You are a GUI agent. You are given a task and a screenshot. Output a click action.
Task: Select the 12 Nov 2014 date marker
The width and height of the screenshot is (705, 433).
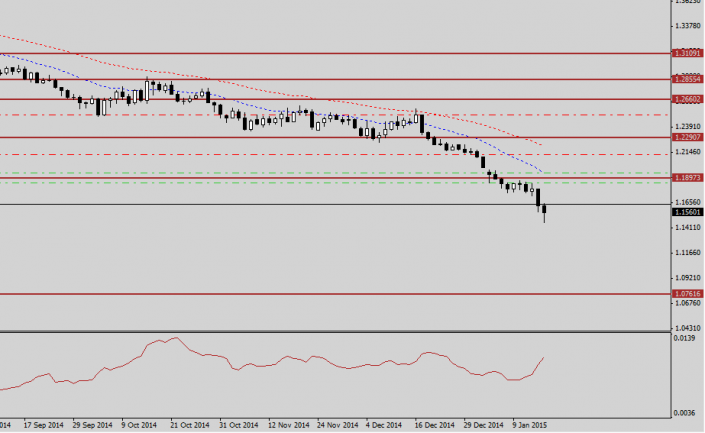click(x=285, y=424)
